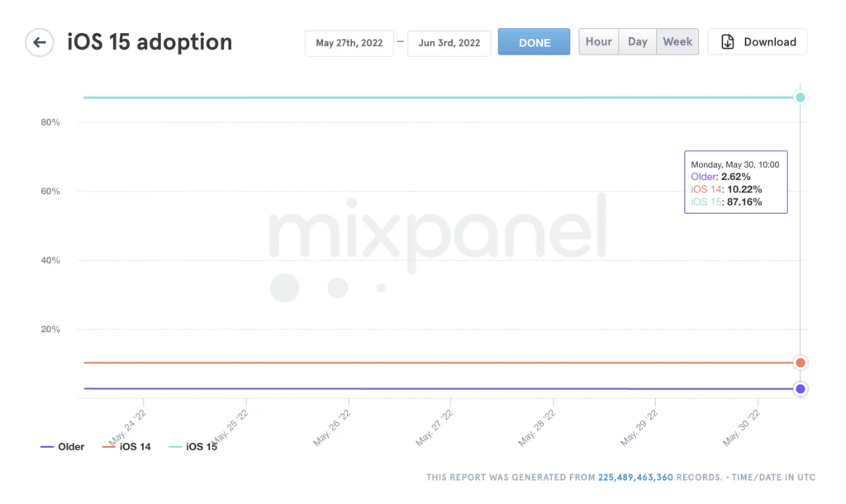Click the iOS 15 adoption title
The image size is (846, 504).
tap(150, 42)
